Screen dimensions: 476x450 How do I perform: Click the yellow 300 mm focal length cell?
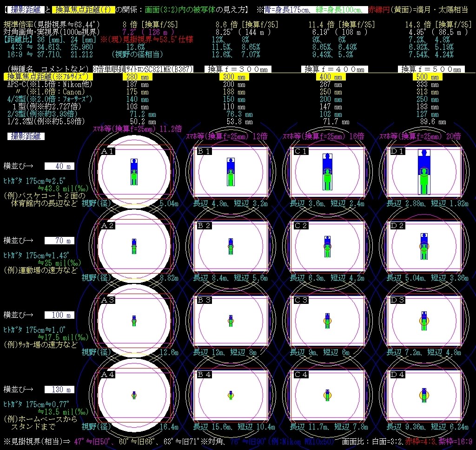(234, 77)
